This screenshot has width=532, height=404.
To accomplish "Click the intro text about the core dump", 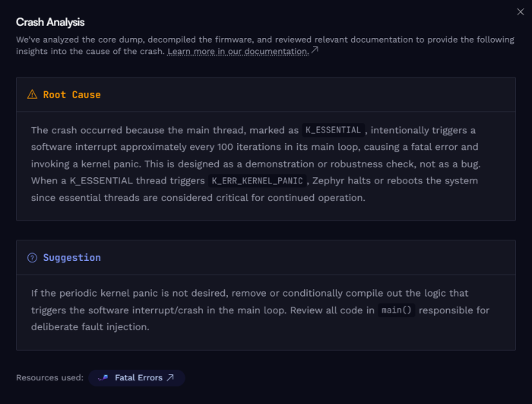I will click(265, 46).
